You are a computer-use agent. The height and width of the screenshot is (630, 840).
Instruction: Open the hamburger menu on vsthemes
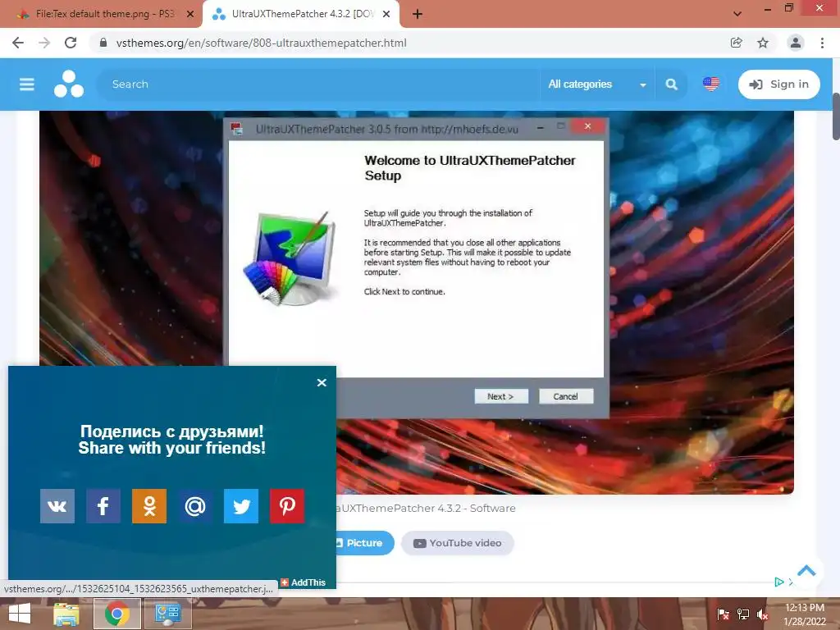tap(27, 84)
